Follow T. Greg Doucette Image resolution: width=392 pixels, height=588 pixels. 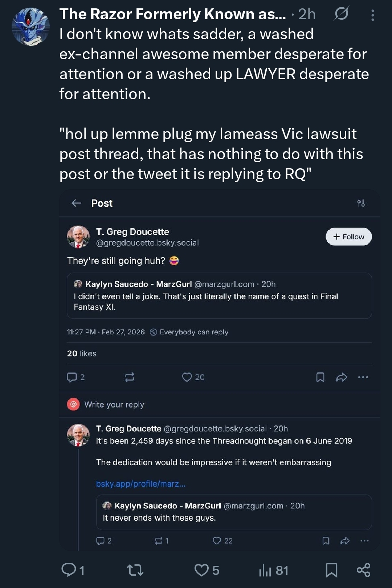[348, 237]
